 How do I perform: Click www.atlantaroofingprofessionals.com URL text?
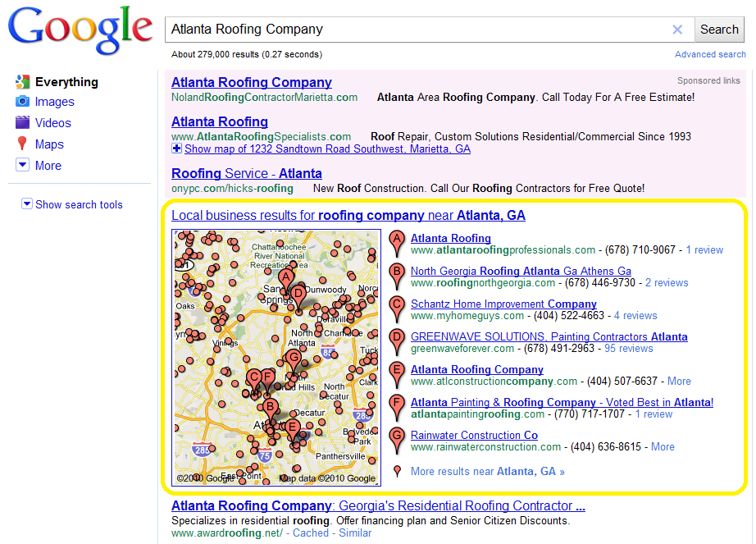click(x=503, y=249)
